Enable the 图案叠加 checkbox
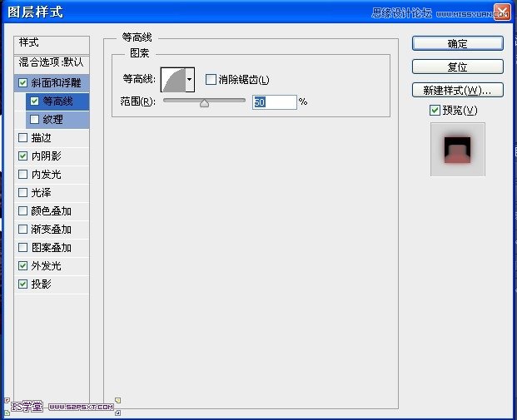This screenshot has width=517, height=420. [x=22, y=247]
